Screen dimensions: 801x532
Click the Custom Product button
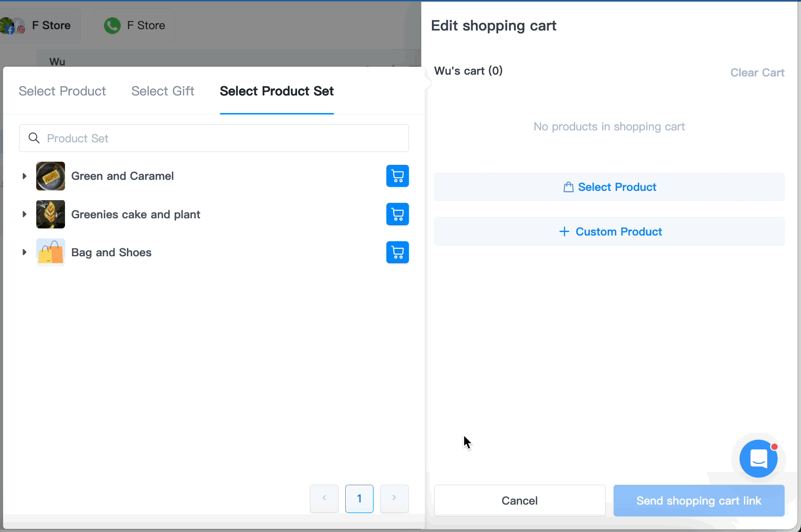(609, 232)
